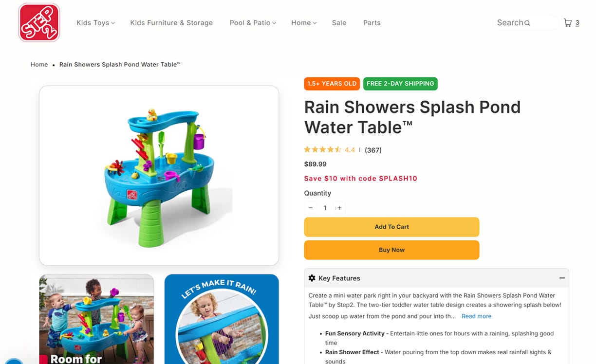Expand the Pool & Patio menu
Image resolution: width=596 pixels, height=364 pixels.
253,23
